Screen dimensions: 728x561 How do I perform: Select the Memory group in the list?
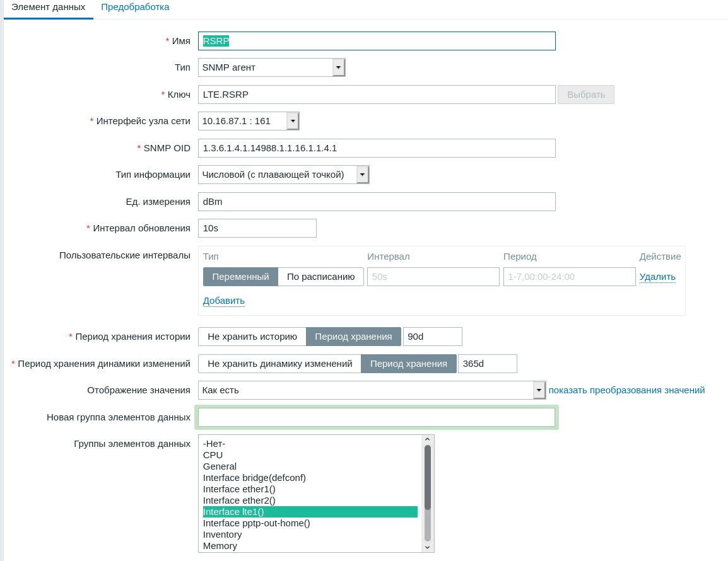point(220,546)
